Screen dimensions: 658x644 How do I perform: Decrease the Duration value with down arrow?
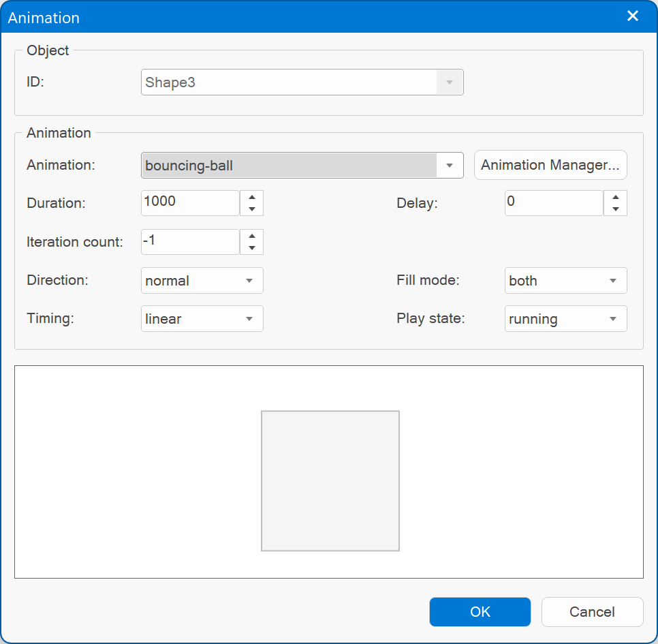coord(252,209)
